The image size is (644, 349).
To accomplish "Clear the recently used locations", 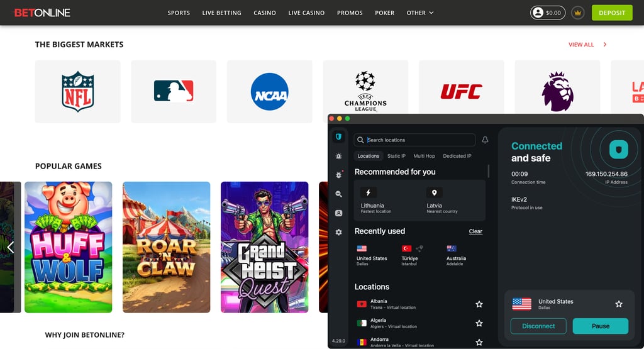I will coord(475,231).
